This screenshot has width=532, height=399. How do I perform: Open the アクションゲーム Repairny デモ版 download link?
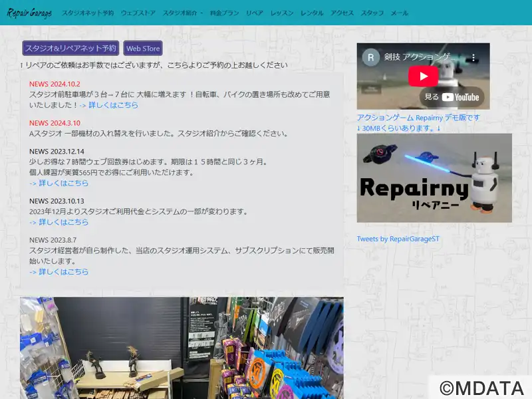click(x=418, y=123)
